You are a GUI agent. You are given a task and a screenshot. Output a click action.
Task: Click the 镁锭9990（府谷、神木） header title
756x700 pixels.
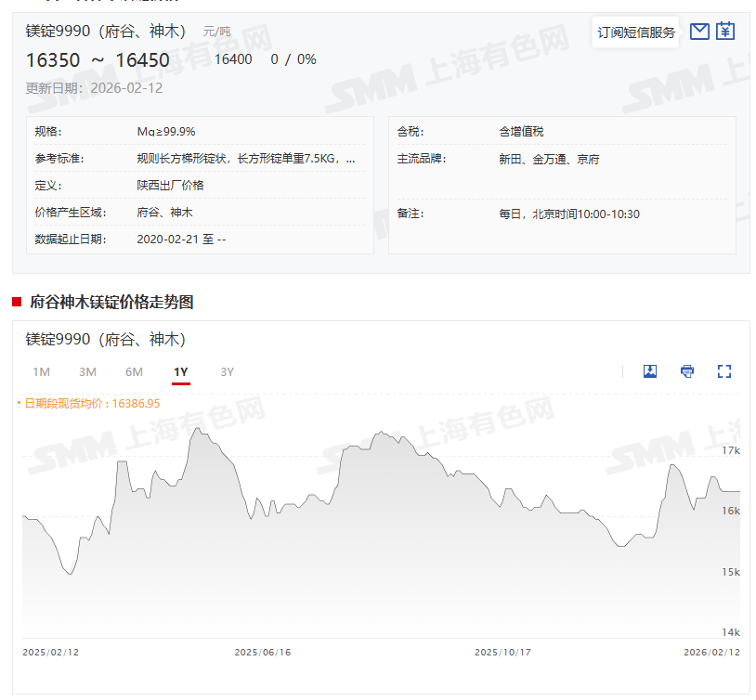(x=104, y=32)
